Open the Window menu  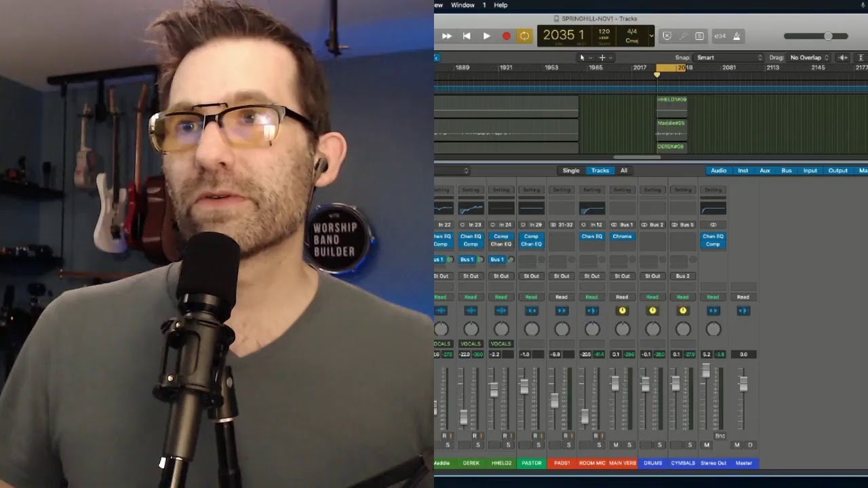(x=462, y=5)
